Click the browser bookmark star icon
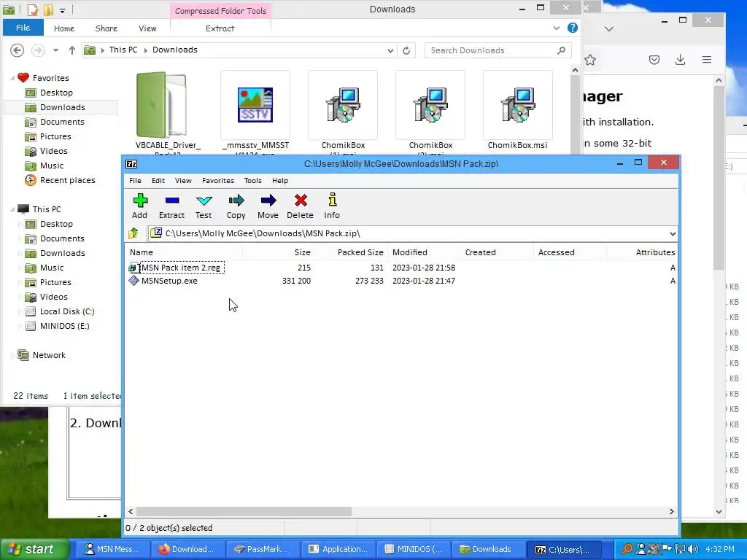747x560 pixels. coord(590,60)
